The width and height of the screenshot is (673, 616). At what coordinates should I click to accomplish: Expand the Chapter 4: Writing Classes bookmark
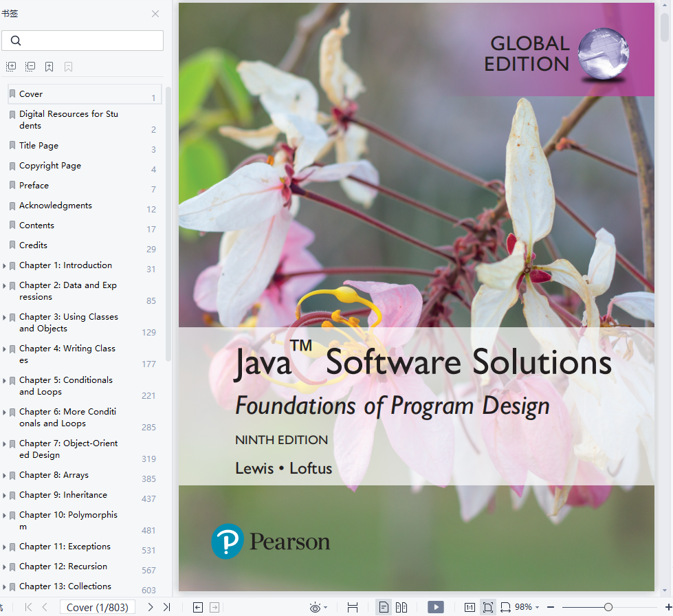click(x=4, y=349)
